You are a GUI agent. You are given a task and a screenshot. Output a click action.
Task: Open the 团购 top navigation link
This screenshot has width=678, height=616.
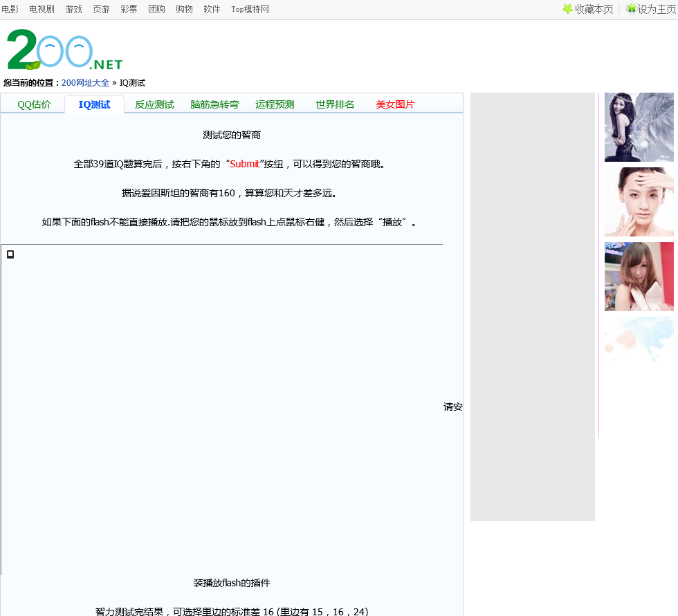(x=156, y=9)
